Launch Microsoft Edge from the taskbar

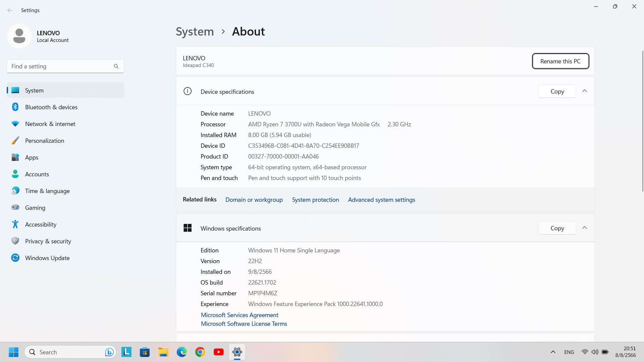coord(182,352)
